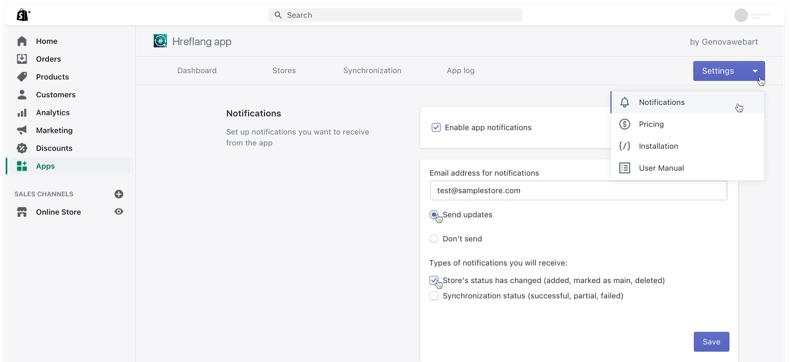Click the search magnifier icon

278,15
